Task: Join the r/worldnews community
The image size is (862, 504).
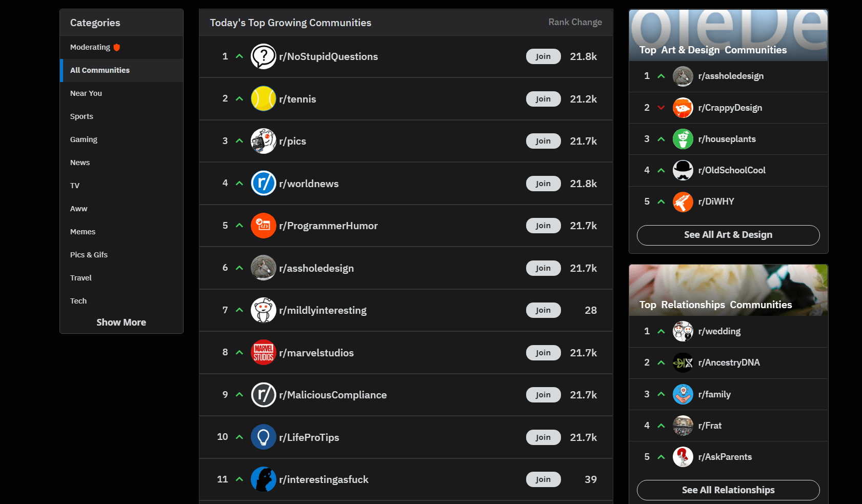Action: 543,184
